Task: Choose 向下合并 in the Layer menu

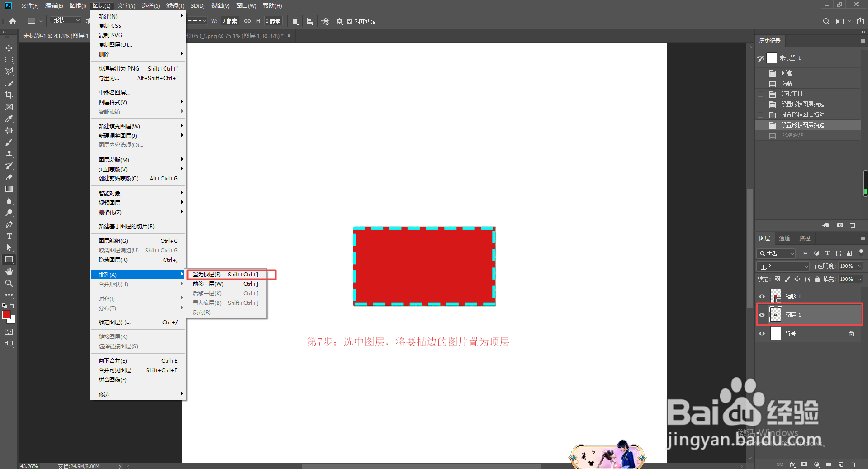Action: (138, 361)
